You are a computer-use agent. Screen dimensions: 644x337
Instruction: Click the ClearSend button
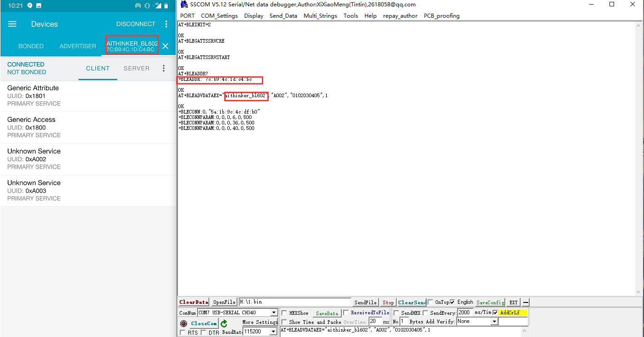tap(412, 302)
